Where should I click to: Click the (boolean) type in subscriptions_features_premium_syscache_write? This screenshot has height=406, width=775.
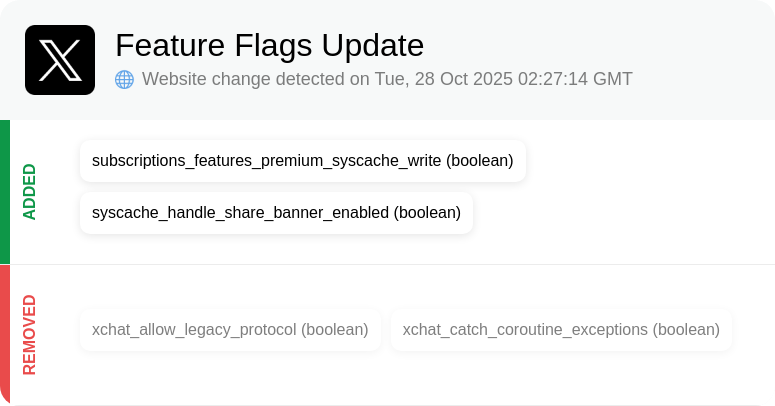[x=480, y=161]
